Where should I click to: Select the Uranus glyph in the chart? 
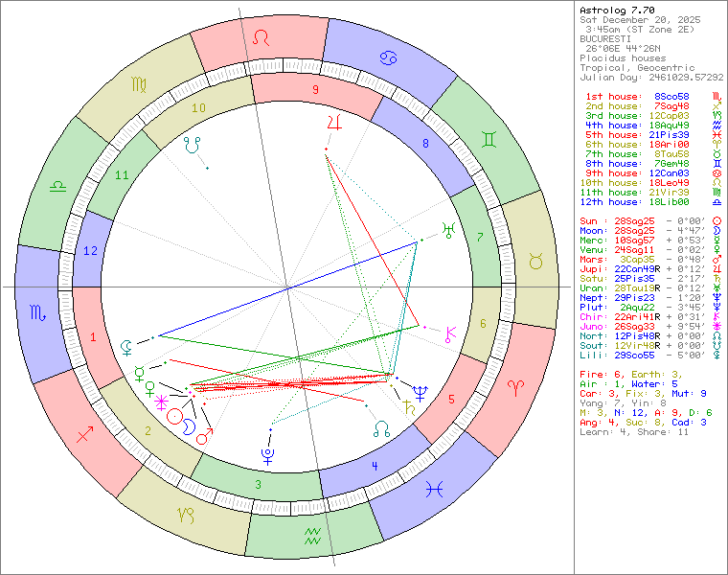pyautogui.click(x=446, y=229)
